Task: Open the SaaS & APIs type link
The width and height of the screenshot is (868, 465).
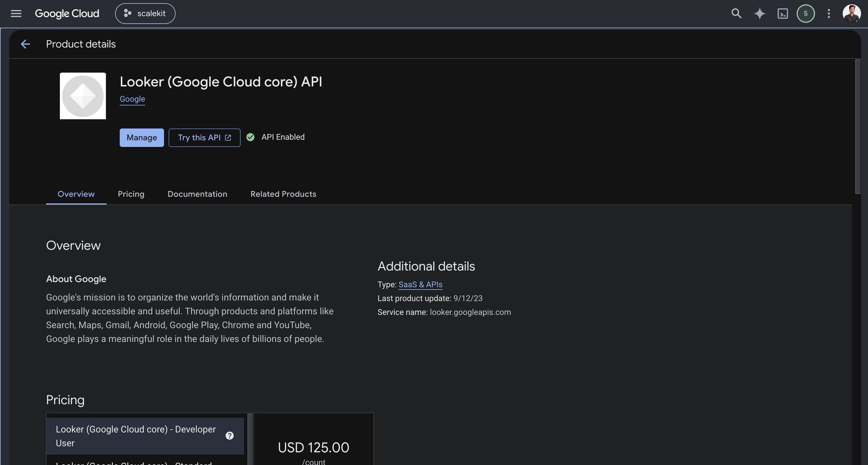Action: click(x=420, y=285)
